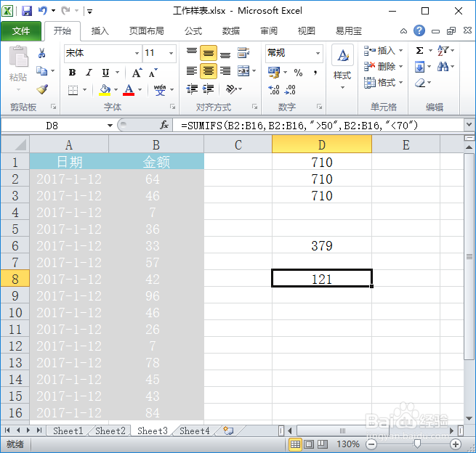Image resolution: width=476 pixels, height=453 pixels.
Task: Toggle Bold formatting
Action: pyautogui.click(x=72, y=73)
